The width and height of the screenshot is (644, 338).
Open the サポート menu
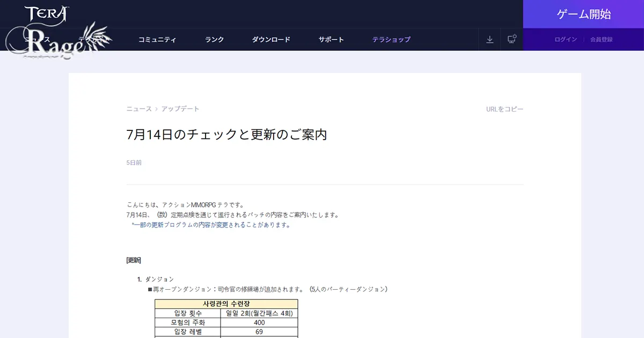(x=331, y=39)
